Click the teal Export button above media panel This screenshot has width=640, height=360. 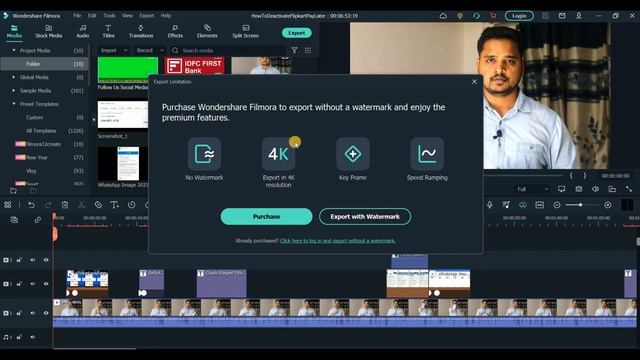coord(297,33)
